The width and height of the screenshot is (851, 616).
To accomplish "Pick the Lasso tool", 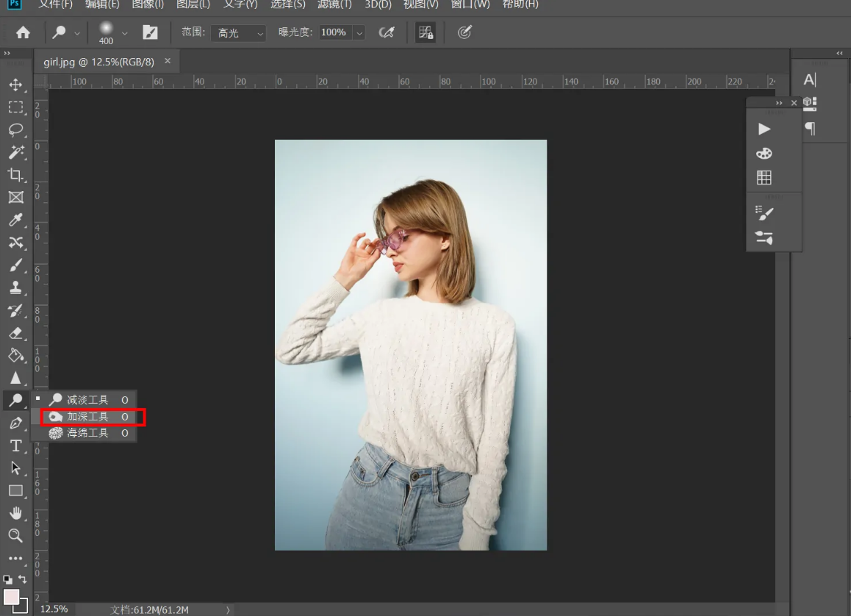I will 15,130.
